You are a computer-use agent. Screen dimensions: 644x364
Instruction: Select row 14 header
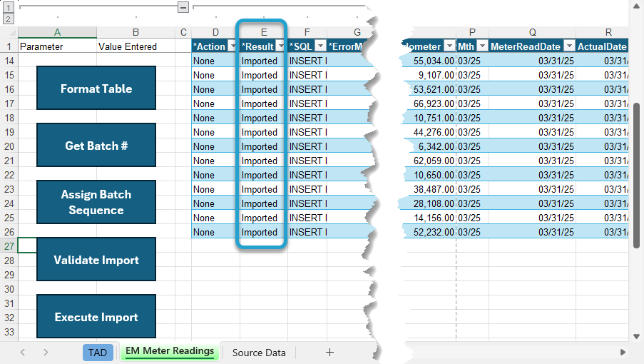(x=9, y=61)
